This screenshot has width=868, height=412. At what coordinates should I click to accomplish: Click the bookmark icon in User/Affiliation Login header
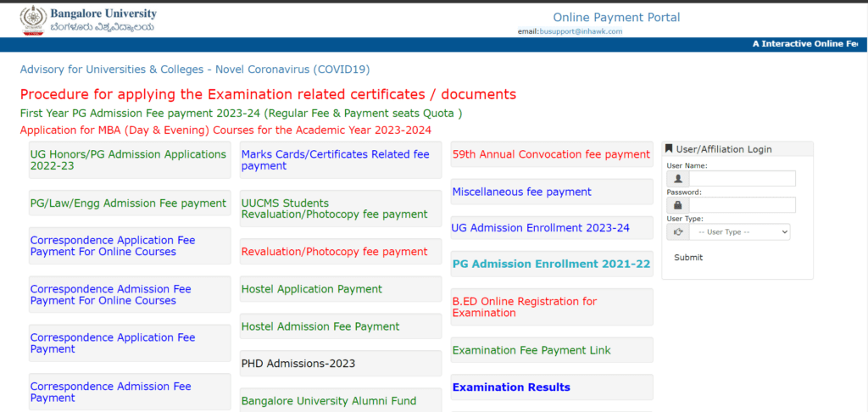point(669,149)
